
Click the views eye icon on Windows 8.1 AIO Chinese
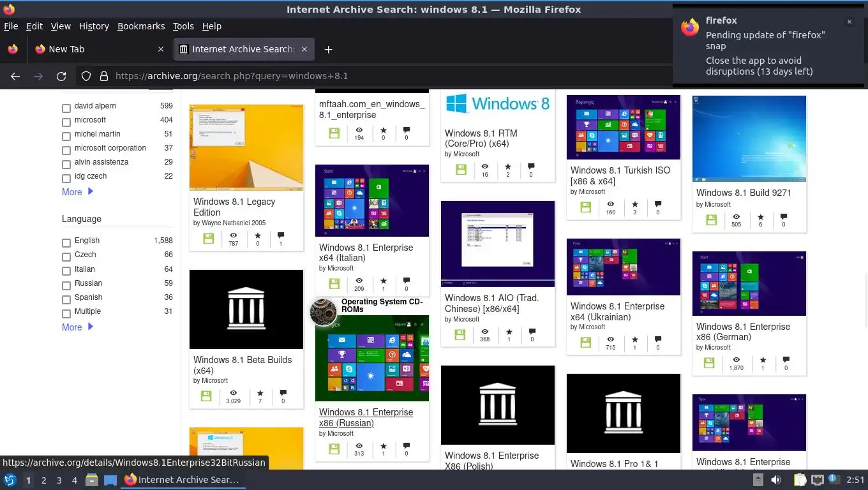484,332
